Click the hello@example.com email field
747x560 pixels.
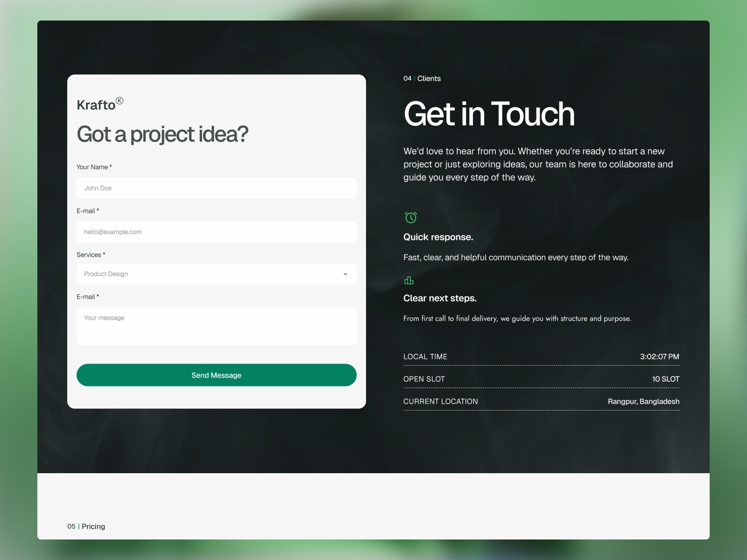[216, 231]
